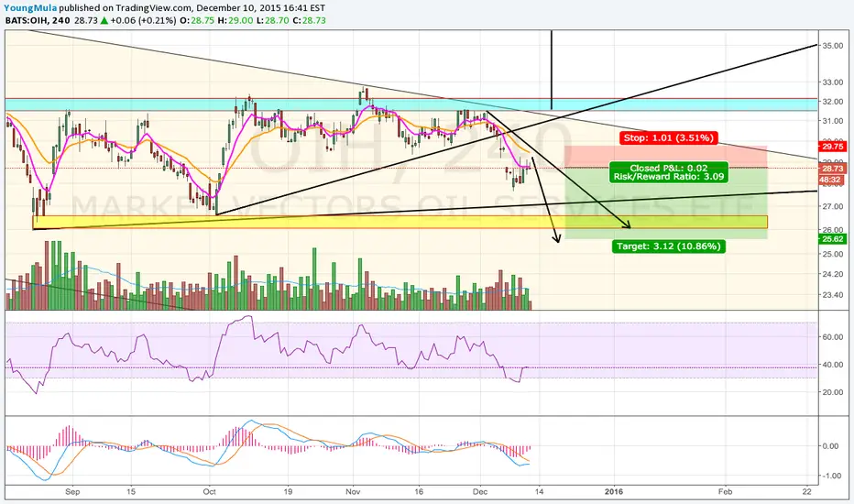Click the Sep date on time axis

[72, 491]
